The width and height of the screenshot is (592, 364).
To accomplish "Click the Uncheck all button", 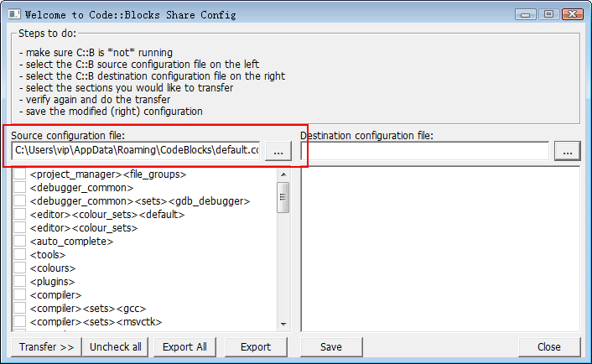I will tap(116, 347).
